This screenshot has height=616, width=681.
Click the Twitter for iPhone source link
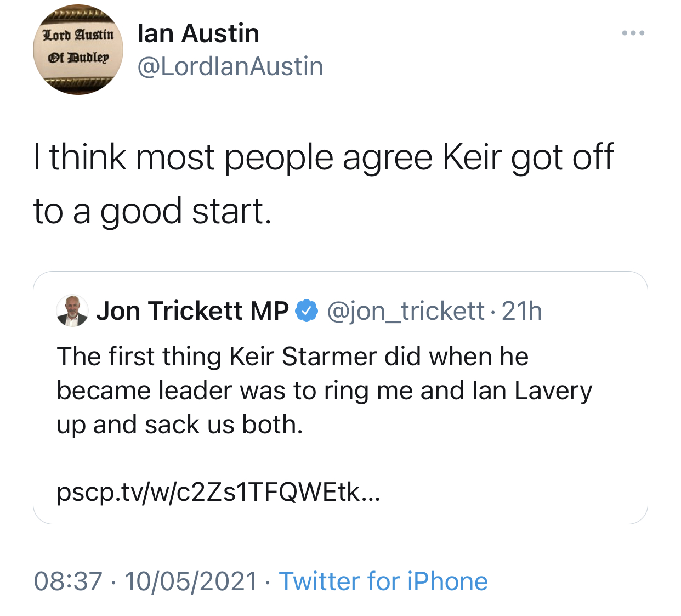[x=383, y=581]
